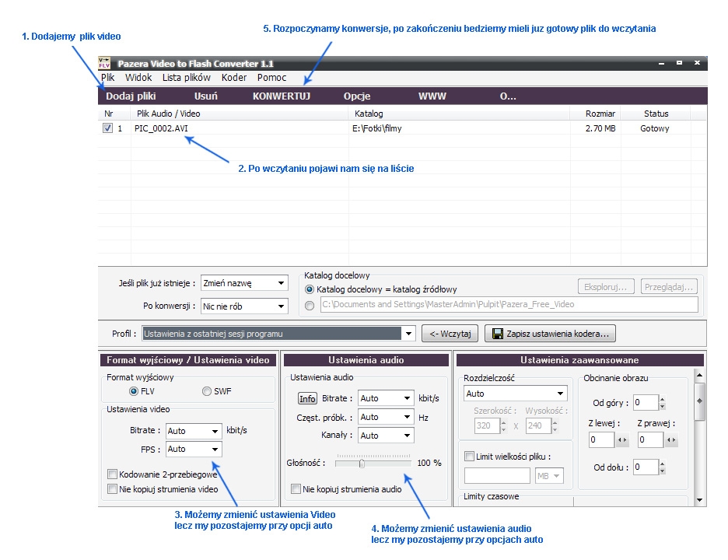Open the video Bitrate dropdown
Screen dimensions: 728x560
click(194, 431)
